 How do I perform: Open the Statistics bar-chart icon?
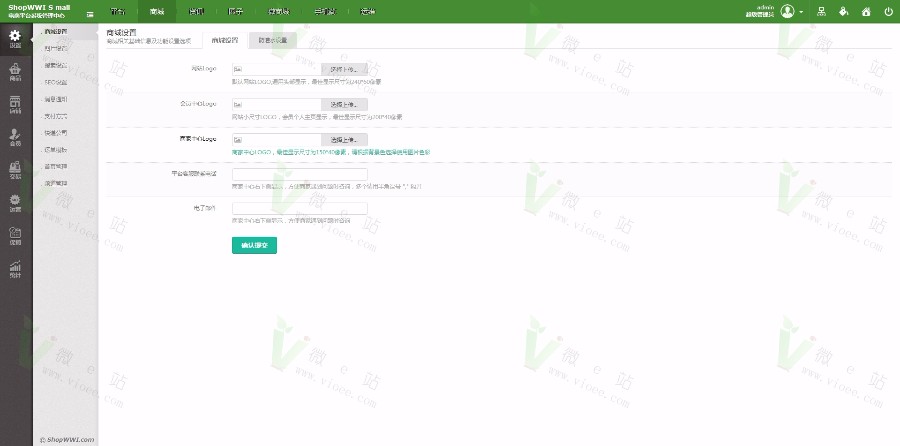click(15, 268)
